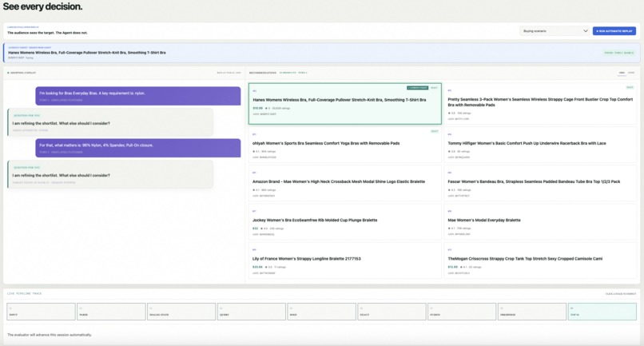Viewport: 644px width, 346px height.
Task: Open the BM25 pipeline stage
Action: click(321, 312)
